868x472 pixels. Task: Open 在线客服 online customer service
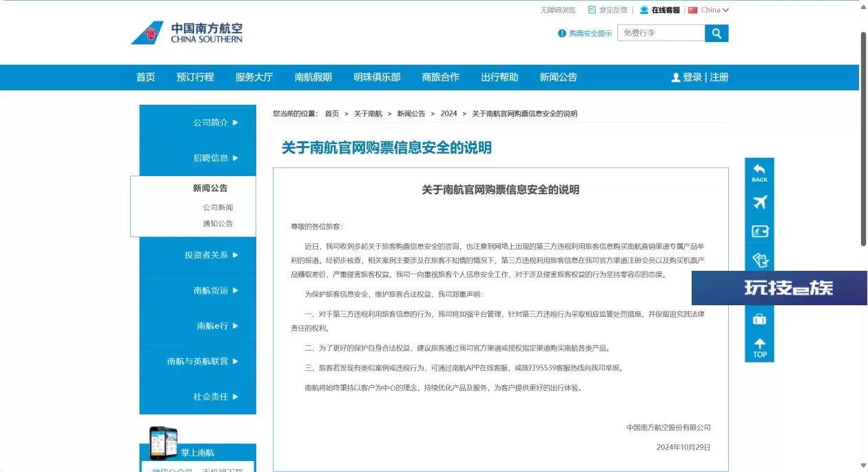[660, 10]
